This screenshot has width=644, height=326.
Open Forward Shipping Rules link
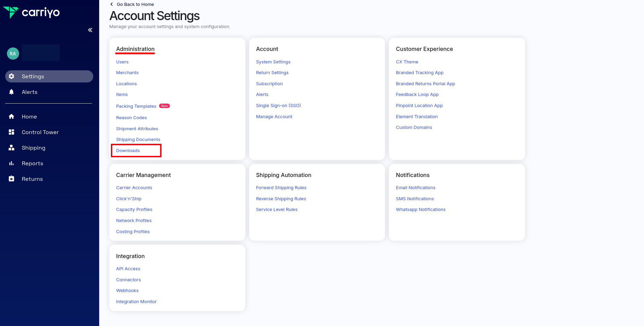coord(281,187)
